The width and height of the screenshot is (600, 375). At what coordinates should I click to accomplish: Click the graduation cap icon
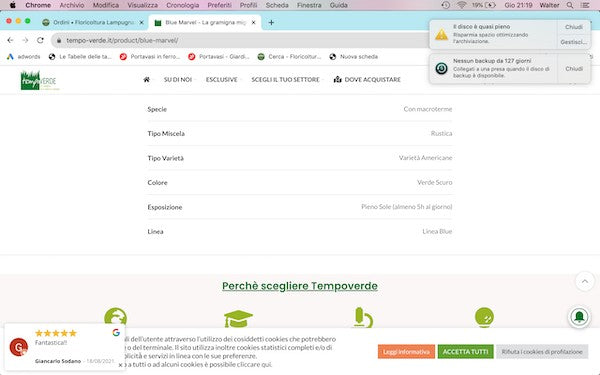[x=238, y=318]
